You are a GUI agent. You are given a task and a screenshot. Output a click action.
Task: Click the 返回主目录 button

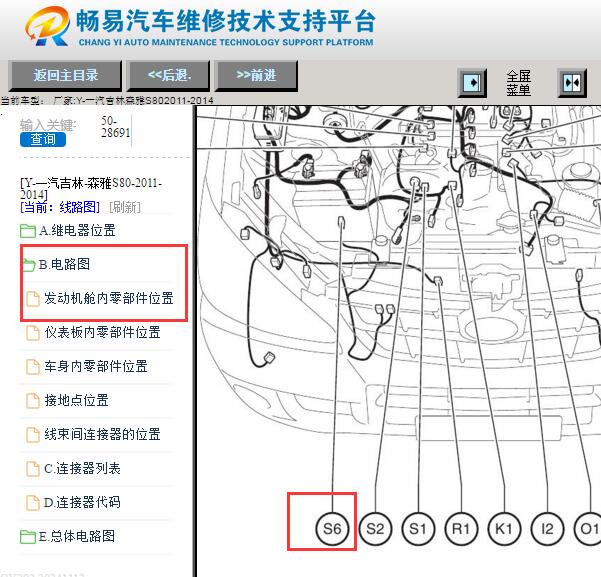(66, 75)
